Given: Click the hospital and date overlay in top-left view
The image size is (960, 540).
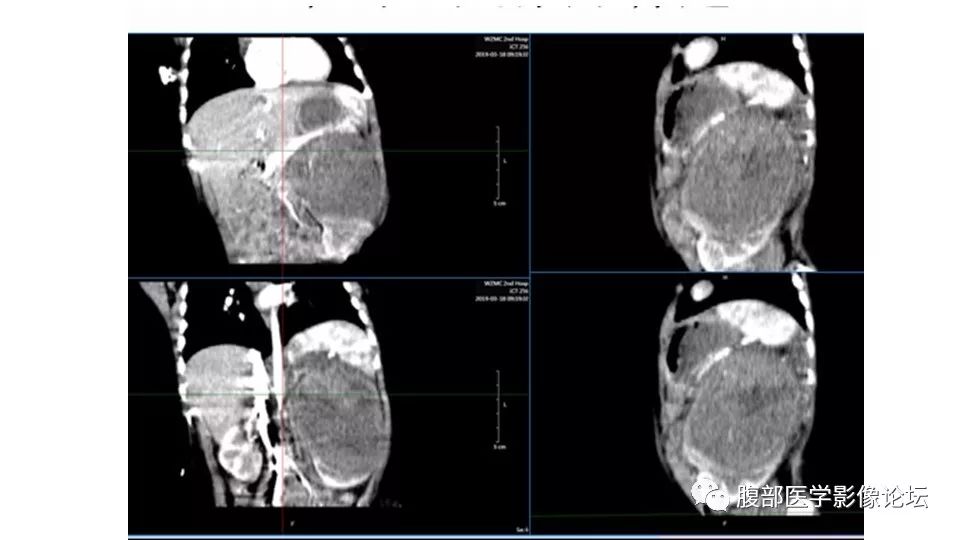Looking at the screenshot, I should [501, 47].
